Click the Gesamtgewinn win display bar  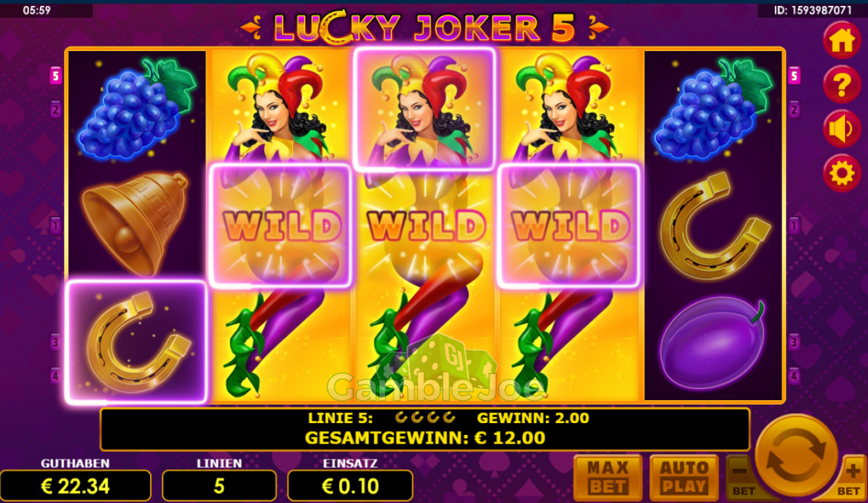pyautogui.click(x=425, y=429)
